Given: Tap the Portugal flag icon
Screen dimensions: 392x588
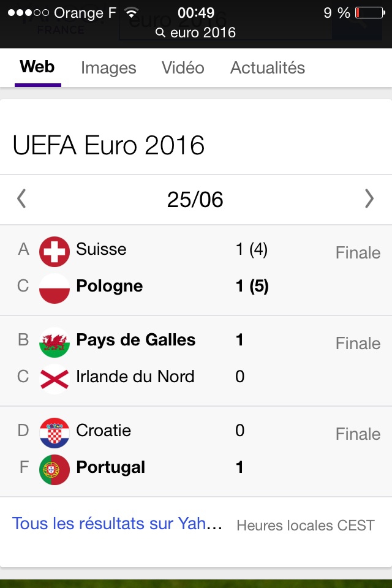Looking at the screenshot, I should tap(55, 469).
